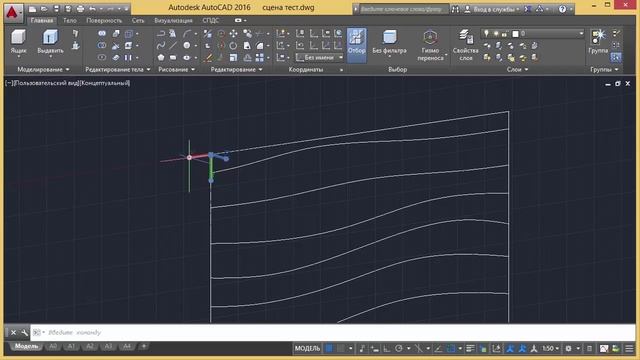Select the Array tool in Редактирование panel

(x=259, y=58)
